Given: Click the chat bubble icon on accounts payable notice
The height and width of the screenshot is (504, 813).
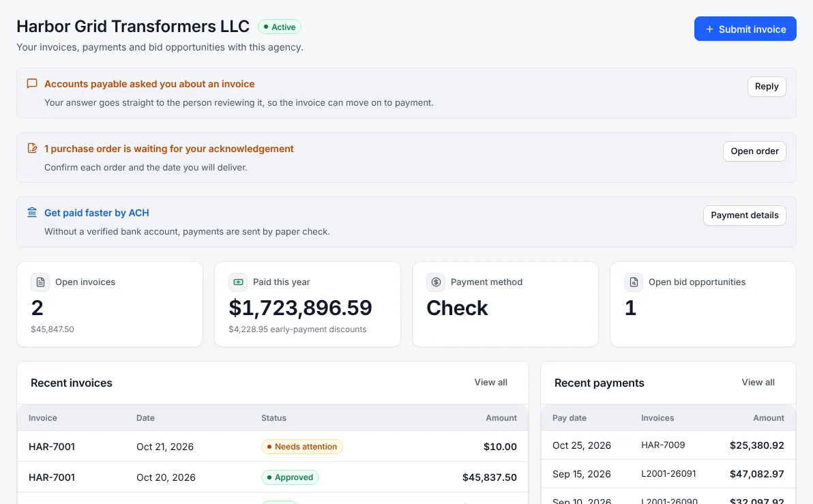Looking at the screenshot, I should pos(32,83).
